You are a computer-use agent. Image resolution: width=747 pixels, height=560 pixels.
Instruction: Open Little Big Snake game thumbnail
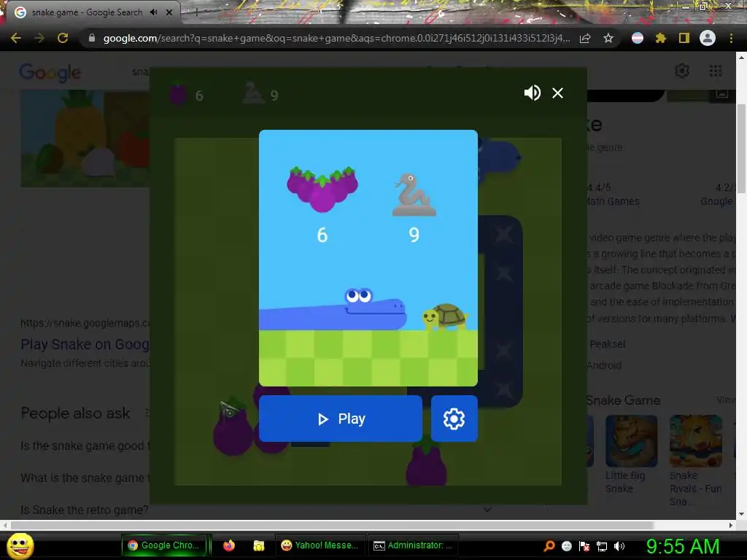pyautogui.click(x=631, y=441)
